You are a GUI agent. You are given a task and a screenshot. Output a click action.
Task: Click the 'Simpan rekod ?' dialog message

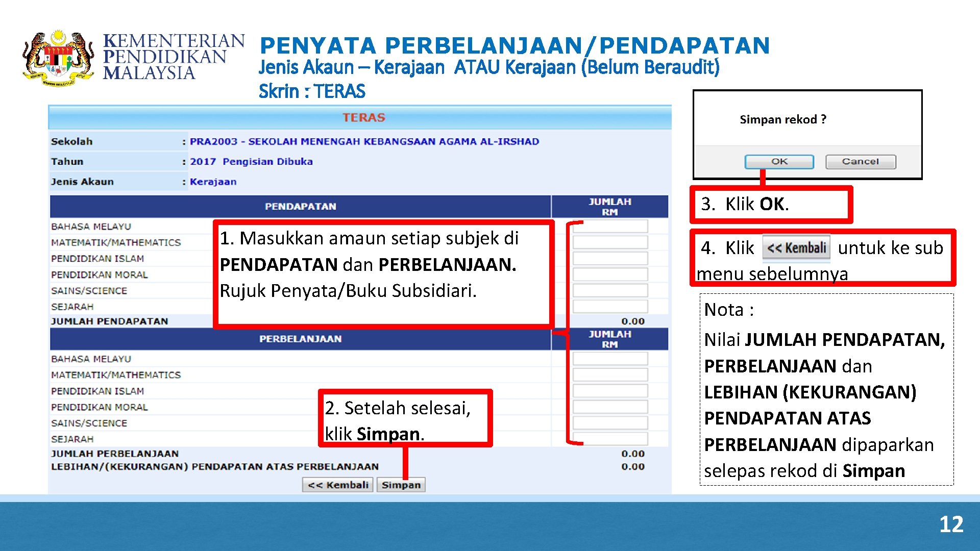pos(783,119)
